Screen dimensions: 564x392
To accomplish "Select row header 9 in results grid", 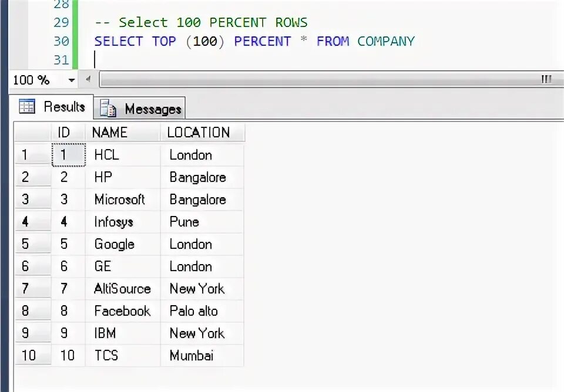I will coord(33,333).
